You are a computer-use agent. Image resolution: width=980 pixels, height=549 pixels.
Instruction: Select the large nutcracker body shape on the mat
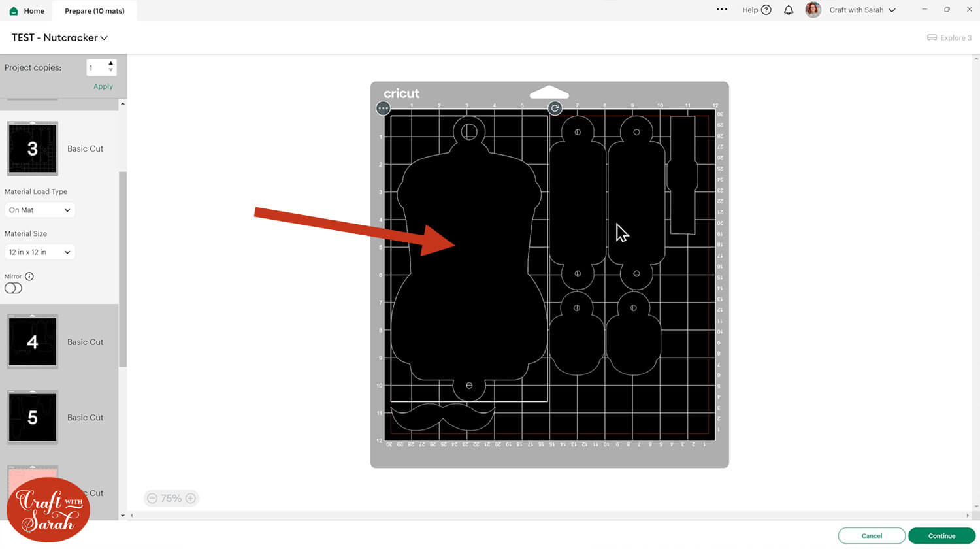pyautogui.click(x=469, y=258)
